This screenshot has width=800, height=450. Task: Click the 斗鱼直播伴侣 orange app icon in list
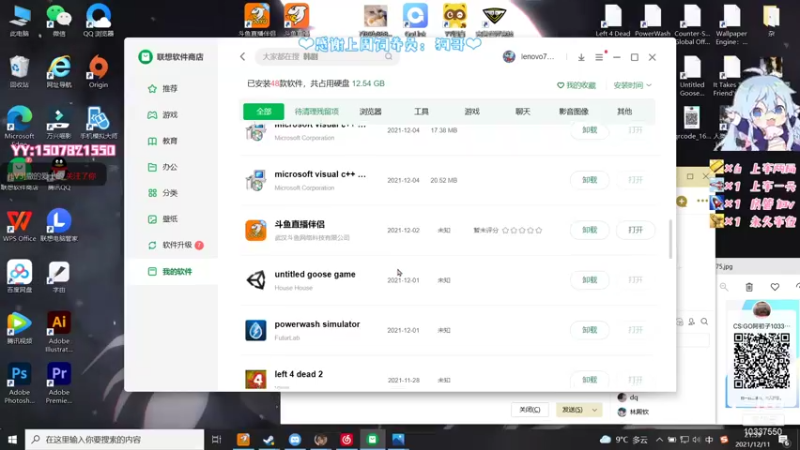(256, 230)
